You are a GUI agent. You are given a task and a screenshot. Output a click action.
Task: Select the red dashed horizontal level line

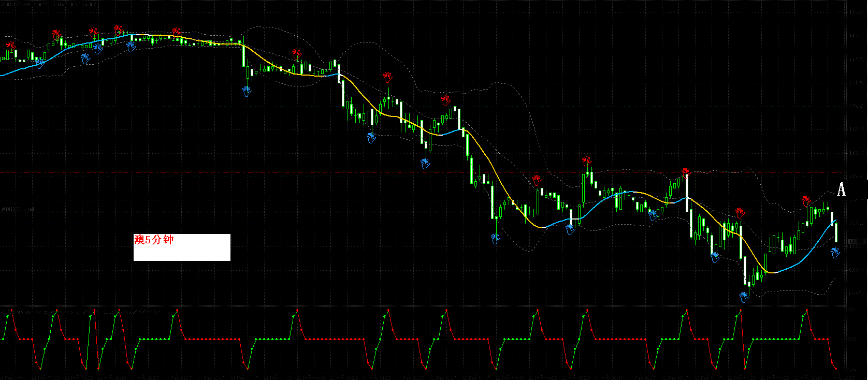click(x=424, y=172)
